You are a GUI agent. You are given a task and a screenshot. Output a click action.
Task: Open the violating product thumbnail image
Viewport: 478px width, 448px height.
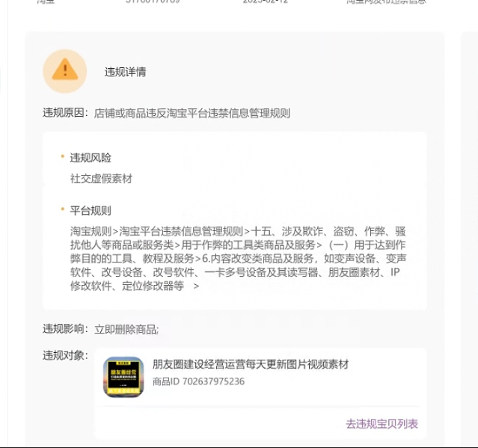tap(123, 377)
